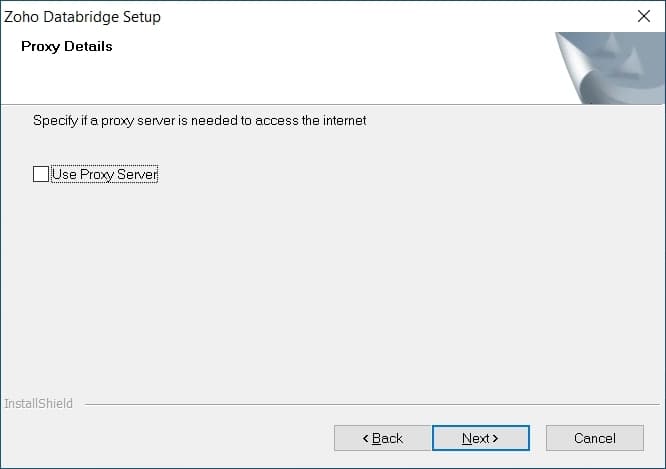Tick the empty box beside Use Proxy Server
Image resolution: width=666 pixels, height=469 pixels.
(41, 174)
